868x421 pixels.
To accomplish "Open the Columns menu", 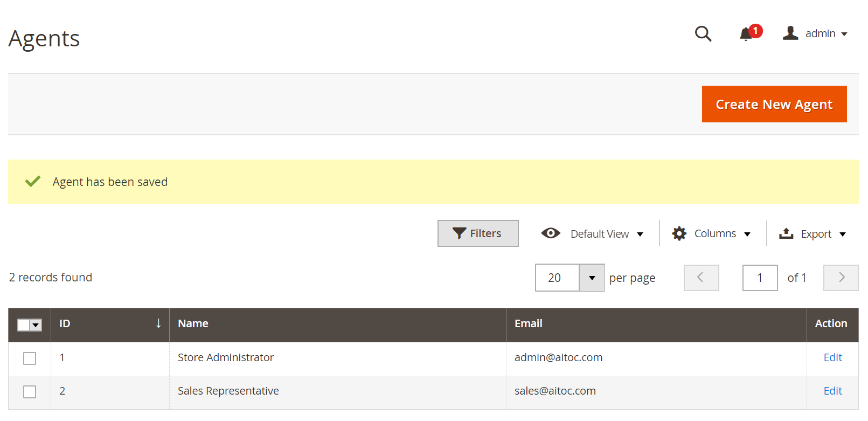I will coord(711,233).
